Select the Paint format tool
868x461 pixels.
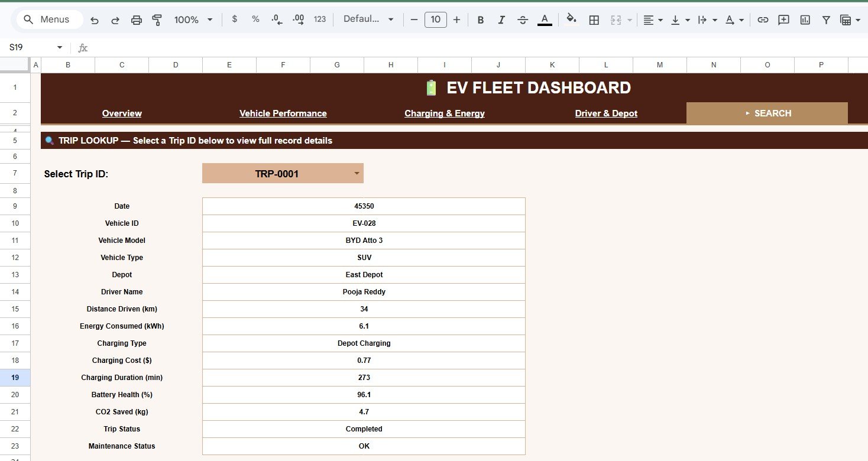click(157, 20)
